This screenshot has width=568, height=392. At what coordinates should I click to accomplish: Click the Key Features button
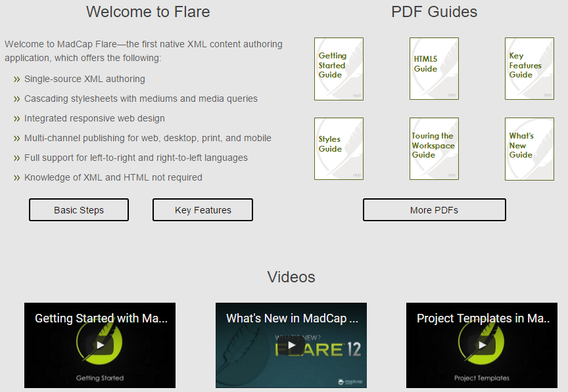click(x=202, y=209)
